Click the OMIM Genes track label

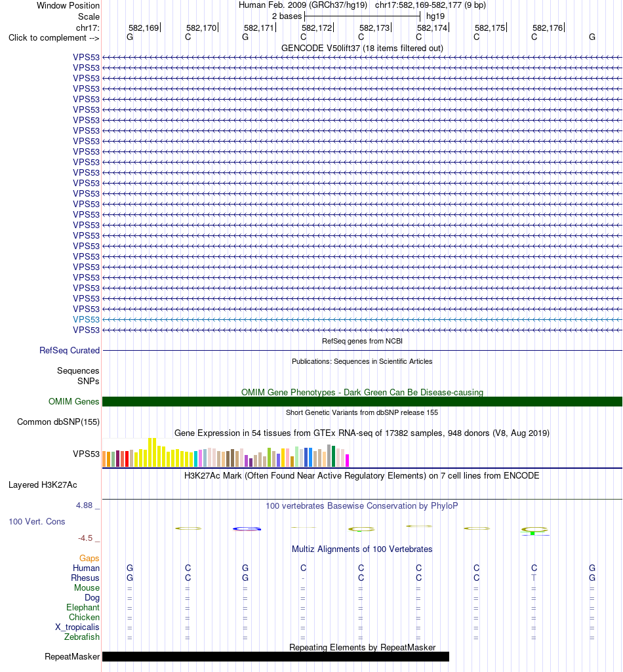(73, 401)
